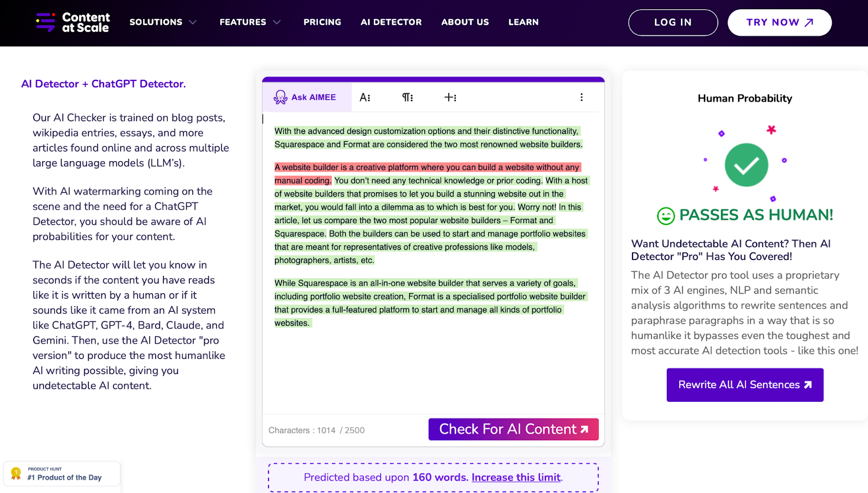Viewport: 868px width, 493px height.
Task: Open the Ask AIMEE assistant
Action: (x=307, y=97)
